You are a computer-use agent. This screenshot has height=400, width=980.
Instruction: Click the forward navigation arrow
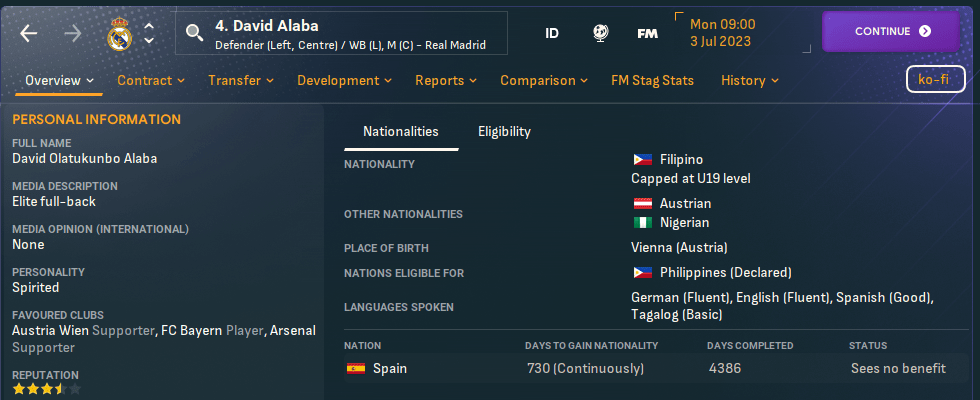pos(73,32)
